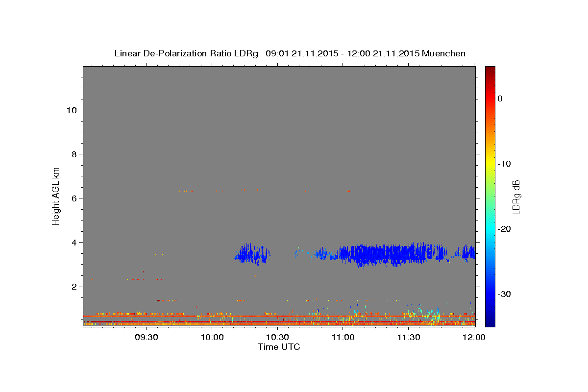
Task: Click the height tick label 8
Action: (x=75, y=154)
